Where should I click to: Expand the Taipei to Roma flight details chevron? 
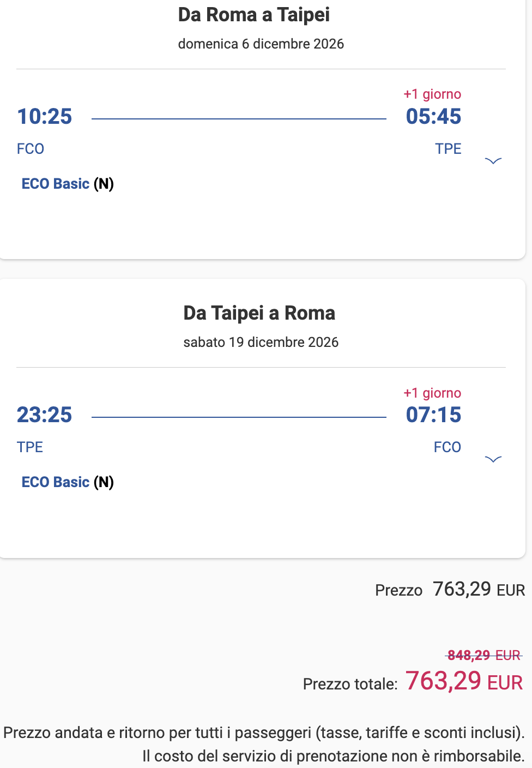tap(493, 459)
